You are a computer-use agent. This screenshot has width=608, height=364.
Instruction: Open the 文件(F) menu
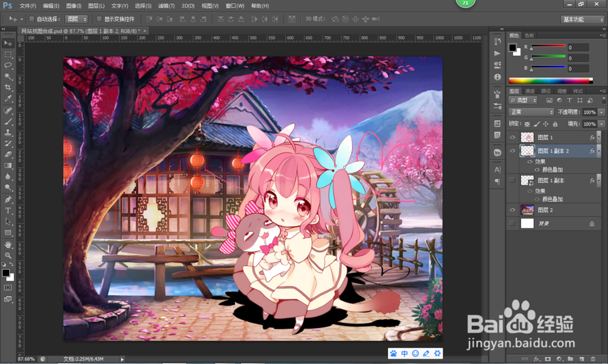(x=27, y=6)
